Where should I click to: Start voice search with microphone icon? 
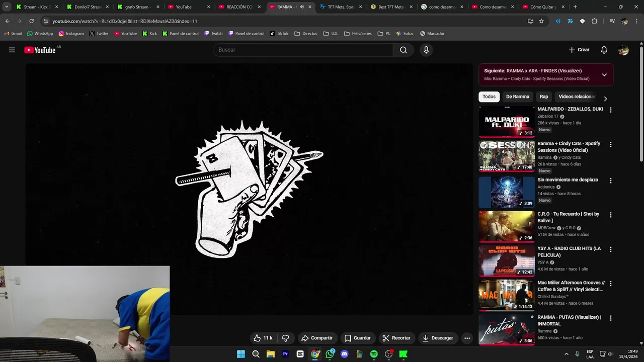(x=426, y=50)
